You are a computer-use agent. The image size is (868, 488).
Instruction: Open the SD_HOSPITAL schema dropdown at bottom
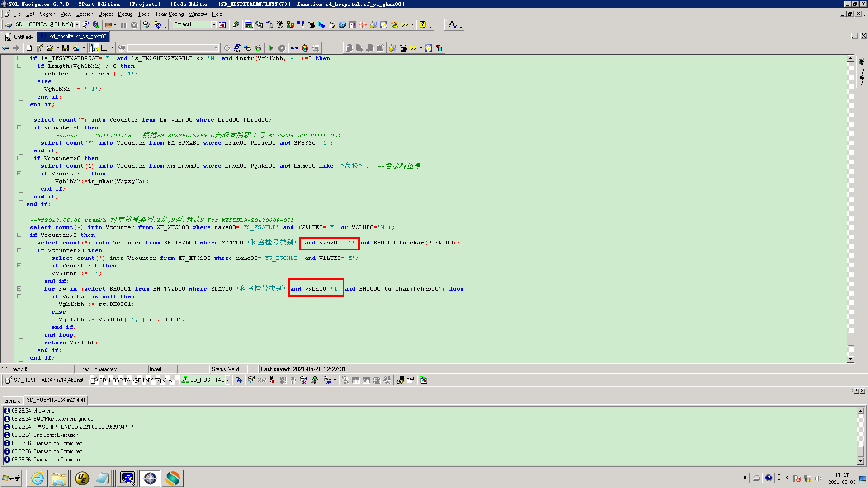coord(227,380)
